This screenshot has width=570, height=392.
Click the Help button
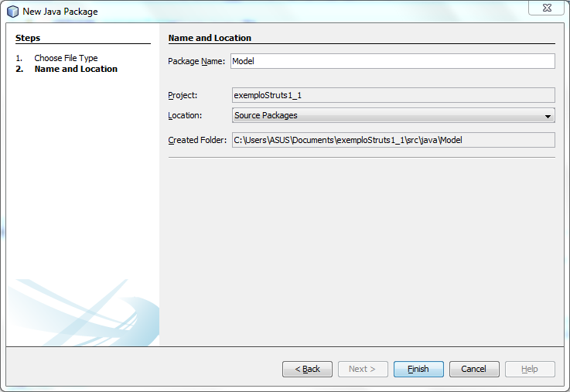click(x=530, y=369)
